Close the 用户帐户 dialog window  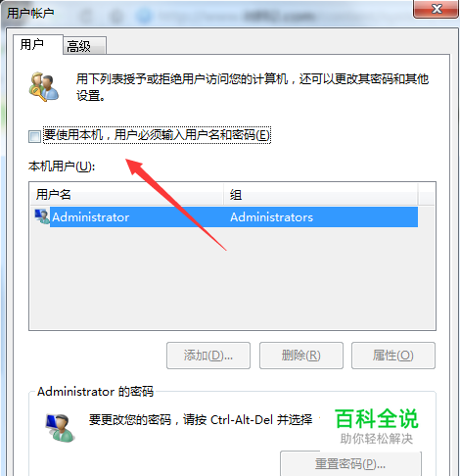click(437, 9)
